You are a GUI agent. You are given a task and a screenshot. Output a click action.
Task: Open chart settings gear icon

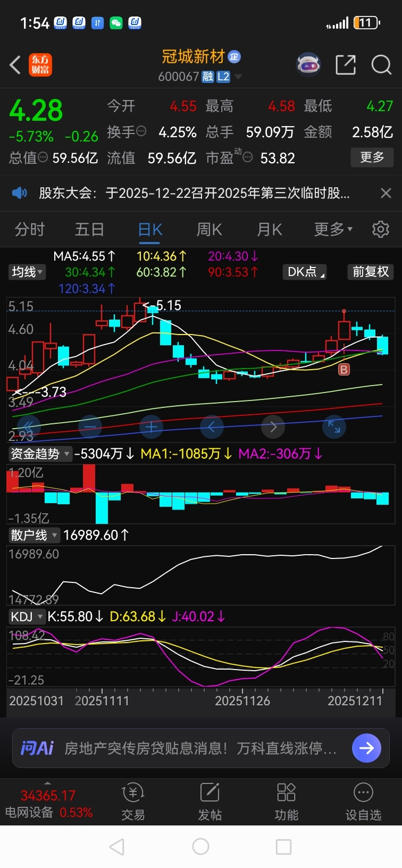(380, 229)
